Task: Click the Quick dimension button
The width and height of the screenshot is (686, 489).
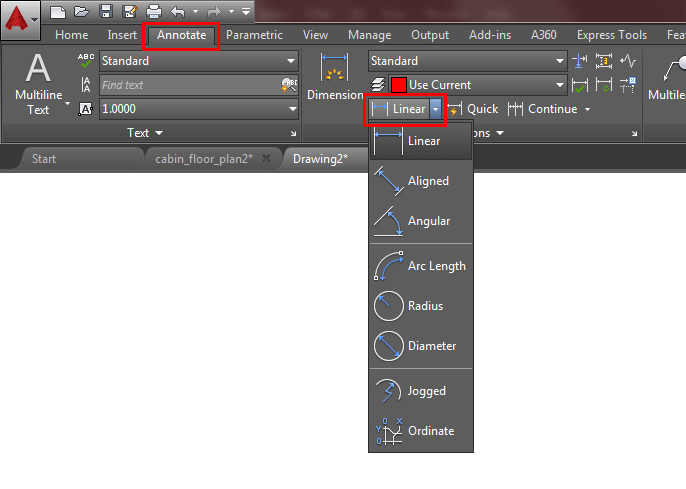Action: 472,109
